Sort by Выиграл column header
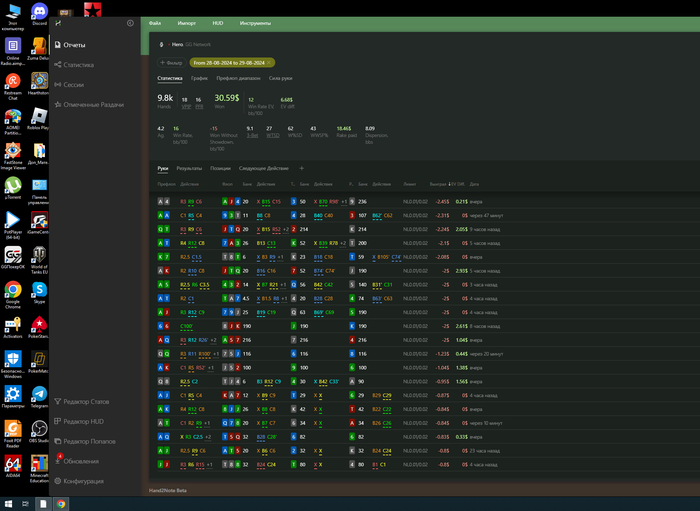Viewport: 700px width, 511px height. tap(438, 184)
